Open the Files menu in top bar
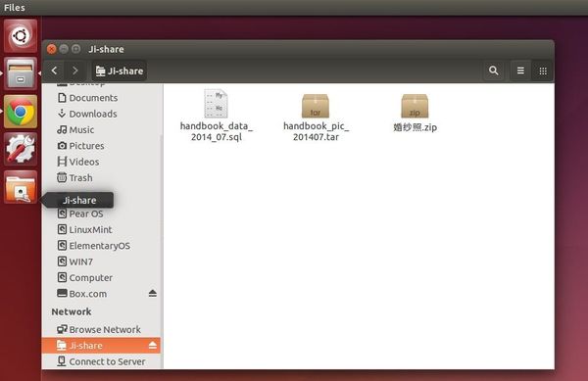The width and height of the screenshot is (588, 381). 15,8
